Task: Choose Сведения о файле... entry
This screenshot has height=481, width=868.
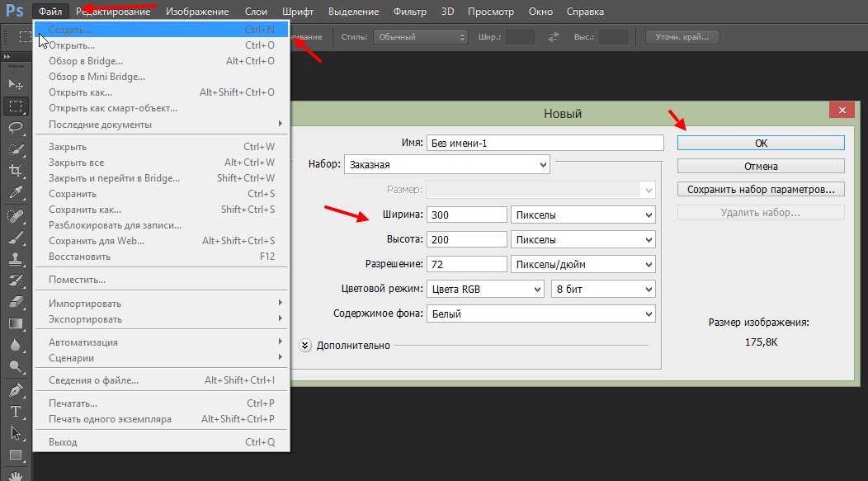Action: coord(161,380)
